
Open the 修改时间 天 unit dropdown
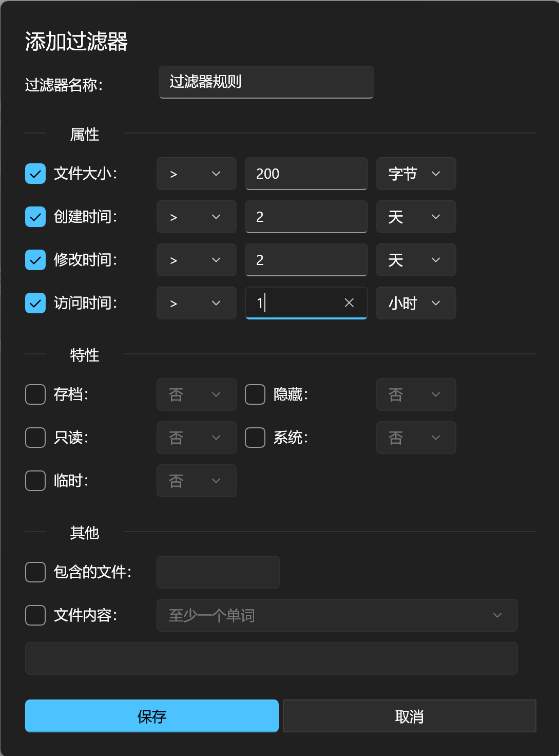click(416, 260)
